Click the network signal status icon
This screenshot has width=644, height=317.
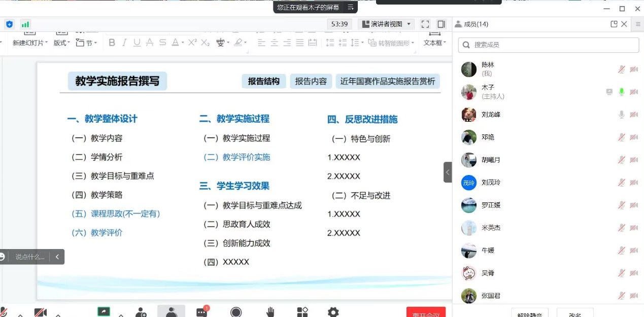pos(25,24)
